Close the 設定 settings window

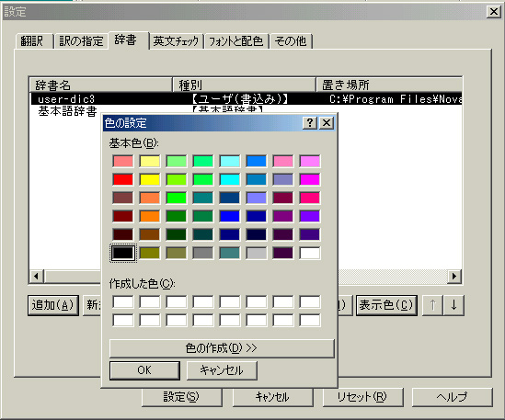pyautogui.click(x=494, y=12)
